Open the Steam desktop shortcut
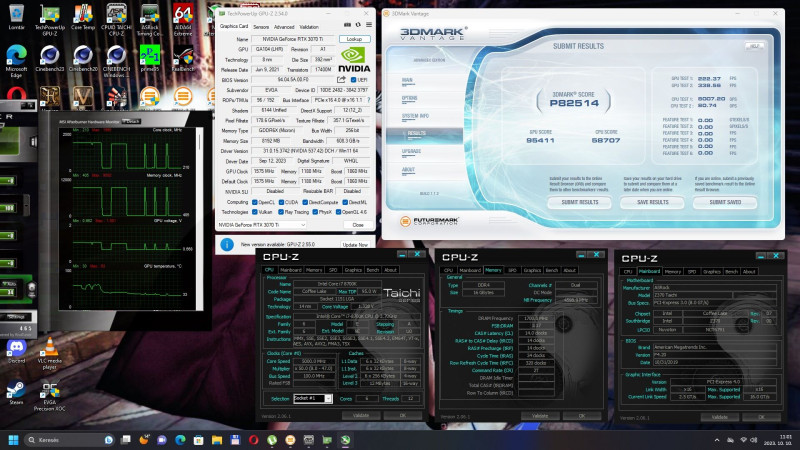 tap(16, 393)
